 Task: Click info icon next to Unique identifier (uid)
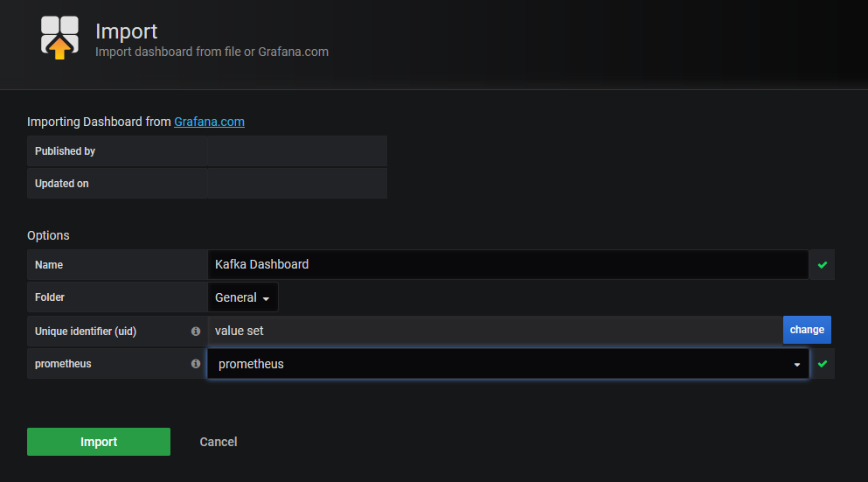[x=196, y=332]
